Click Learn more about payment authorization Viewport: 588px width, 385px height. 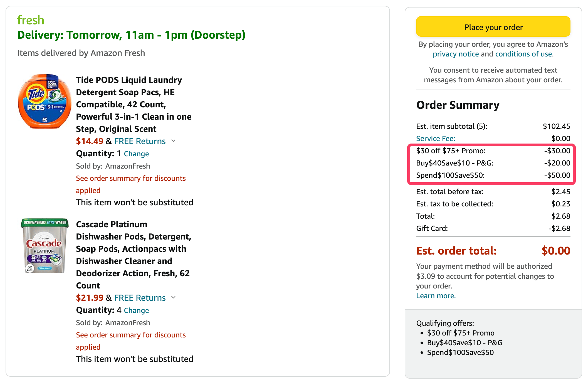tap(436, 295)
